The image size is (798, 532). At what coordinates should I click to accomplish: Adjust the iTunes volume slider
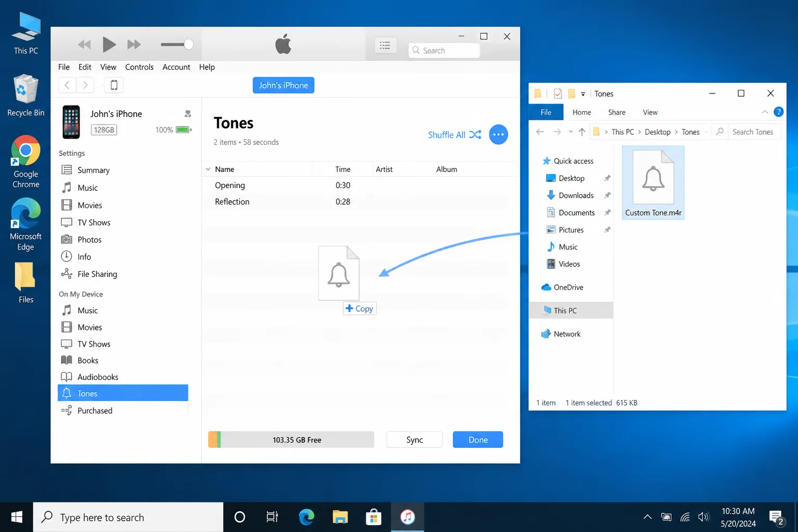(177, 45)
